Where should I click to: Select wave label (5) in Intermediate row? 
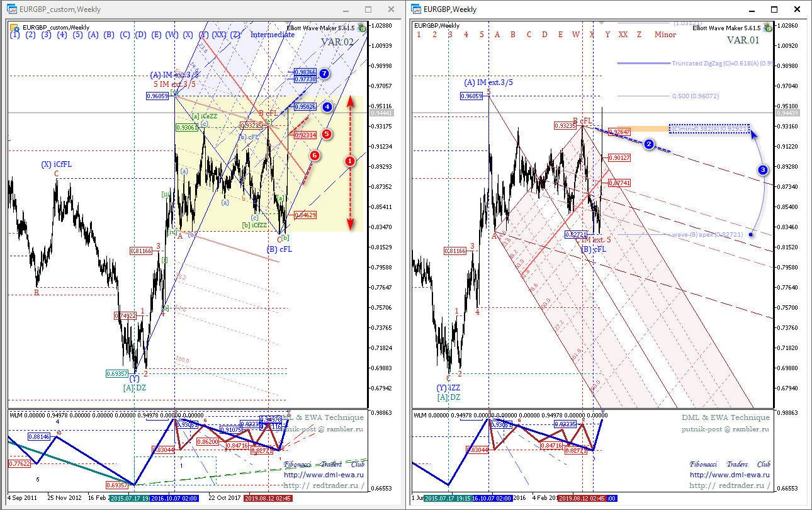[77, 35]
